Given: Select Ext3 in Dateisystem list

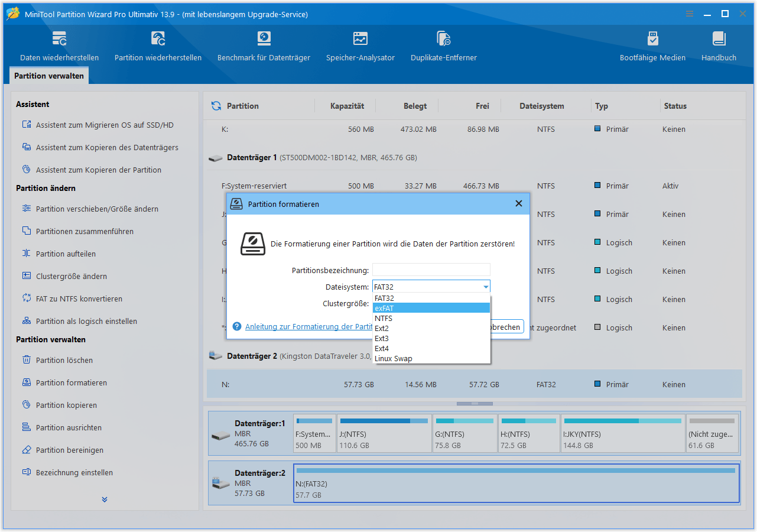Looking at the screenshot, I should [431, 338].
